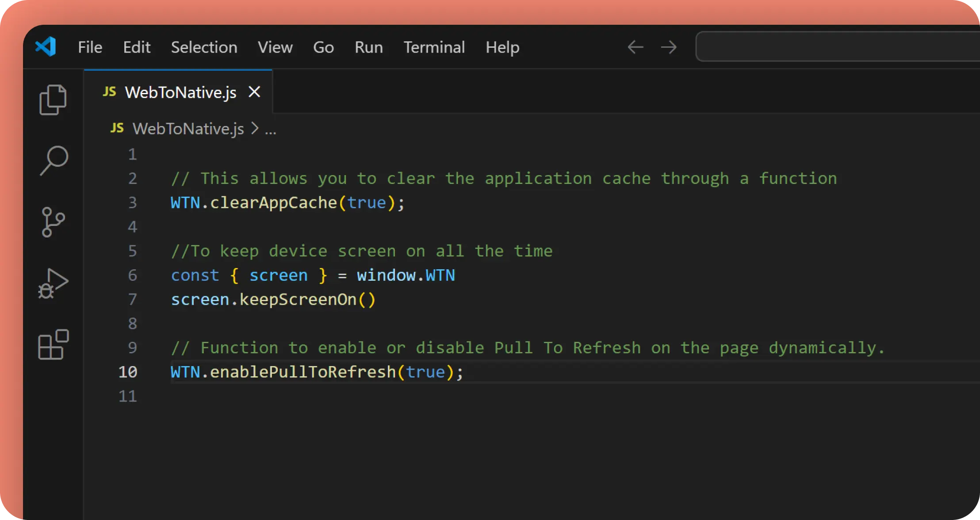Expand the breadcrumb ellipsis symbols dropdown
Image resolution: width=980 pixels, height=520 pixels.
click(x=271, y=129)
